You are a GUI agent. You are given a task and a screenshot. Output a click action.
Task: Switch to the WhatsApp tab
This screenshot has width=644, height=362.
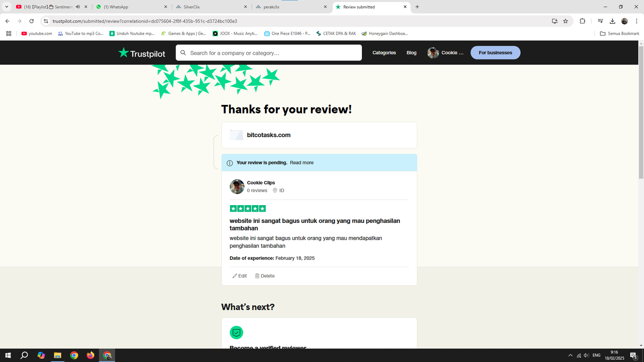pos(132,7)
